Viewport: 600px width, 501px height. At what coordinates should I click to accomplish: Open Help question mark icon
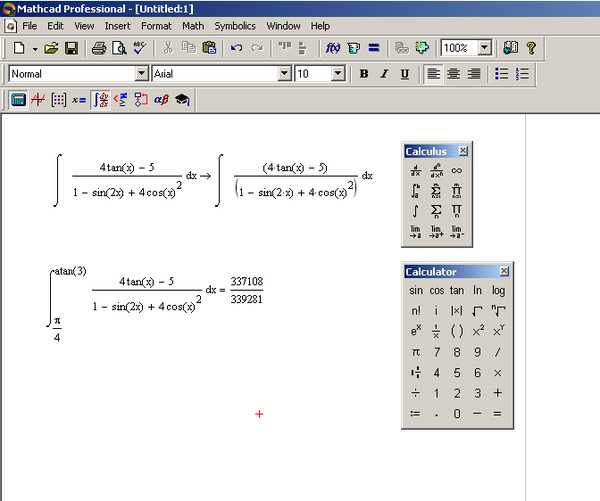[x=531, y=48]
